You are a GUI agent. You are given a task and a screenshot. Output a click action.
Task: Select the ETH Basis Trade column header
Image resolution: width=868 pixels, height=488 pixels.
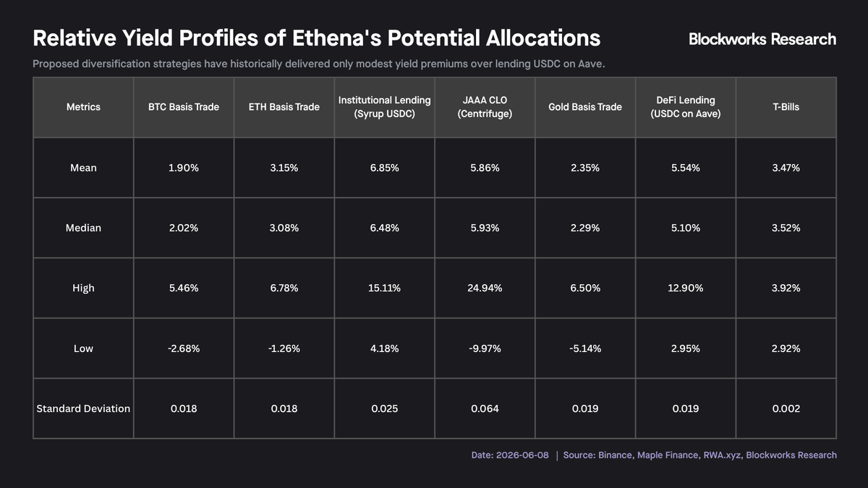pyautogui.click(x=284, y=107)
